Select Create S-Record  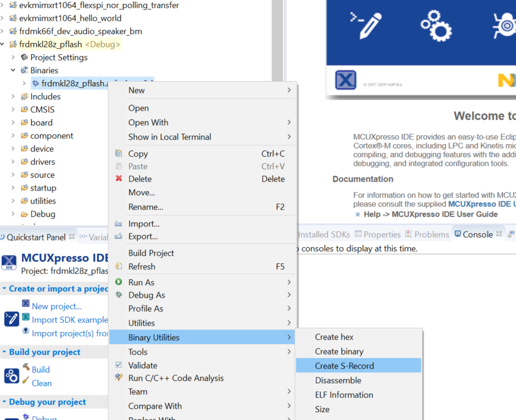coord(358,366)
